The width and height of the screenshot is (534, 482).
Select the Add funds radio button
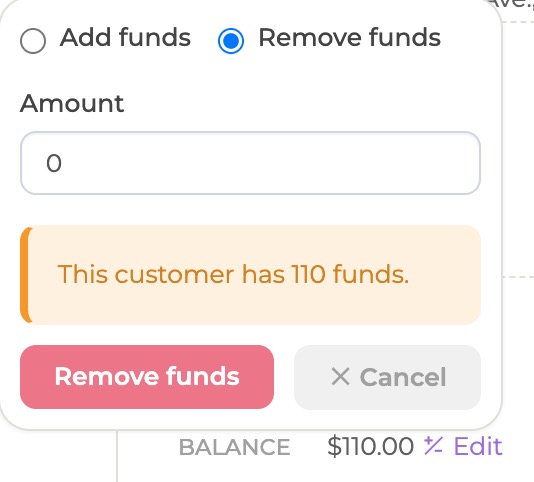[33, 41]
